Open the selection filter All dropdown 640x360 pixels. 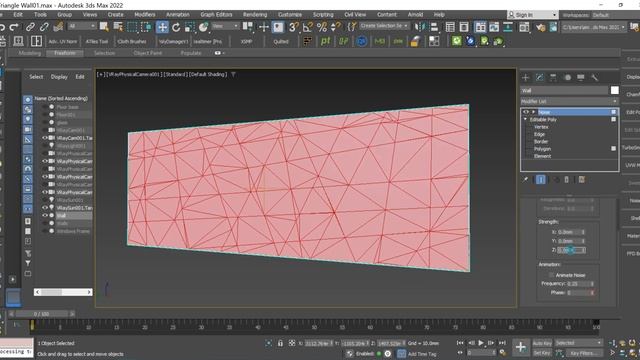tap(82, 26)
